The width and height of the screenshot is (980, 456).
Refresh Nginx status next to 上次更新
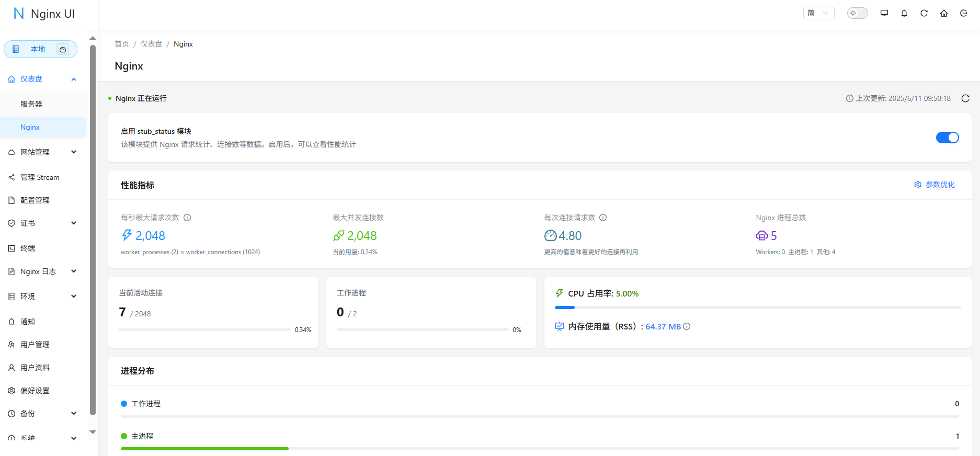point(965,98)
